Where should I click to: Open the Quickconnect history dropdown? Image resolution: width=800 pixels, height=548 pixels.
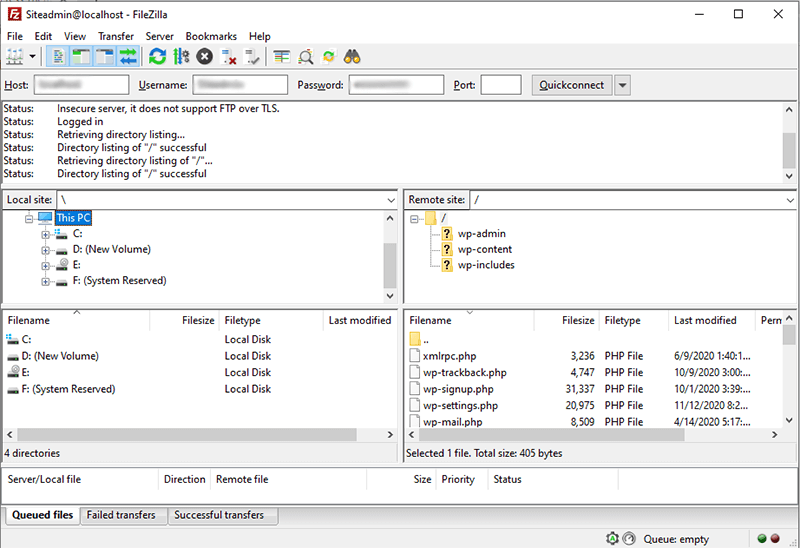pos(622,85)
